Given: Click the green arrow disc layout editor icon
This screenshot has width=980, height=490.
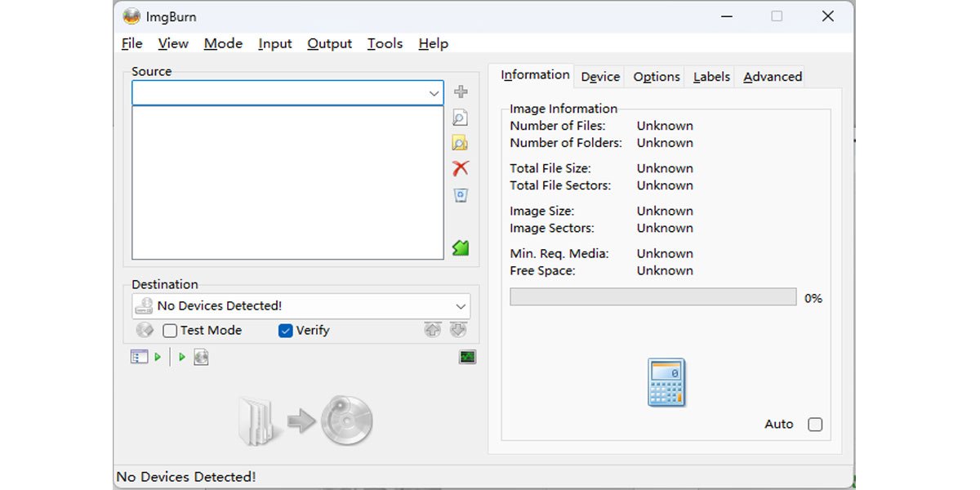Looking at the screenshot, I should pyautogui.click(x=461, y=247).
